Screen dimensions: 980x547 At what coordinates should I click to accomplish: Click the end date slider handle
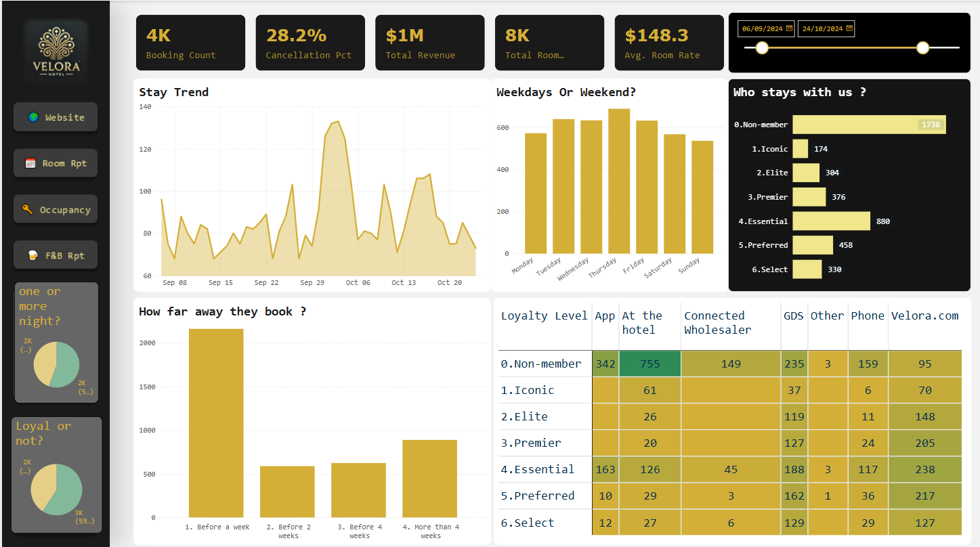click(x=922, y=47)
